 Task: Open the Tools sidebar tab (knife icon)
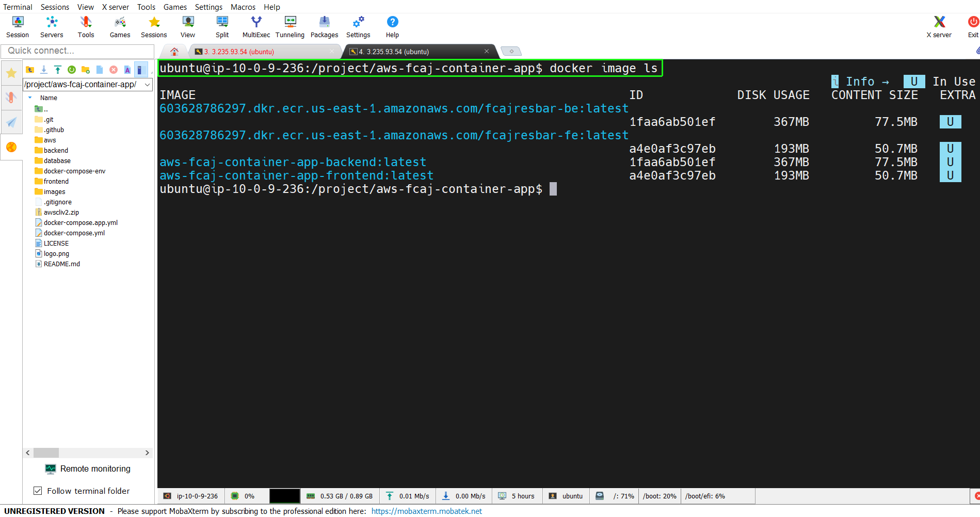(x=11, y=98)
